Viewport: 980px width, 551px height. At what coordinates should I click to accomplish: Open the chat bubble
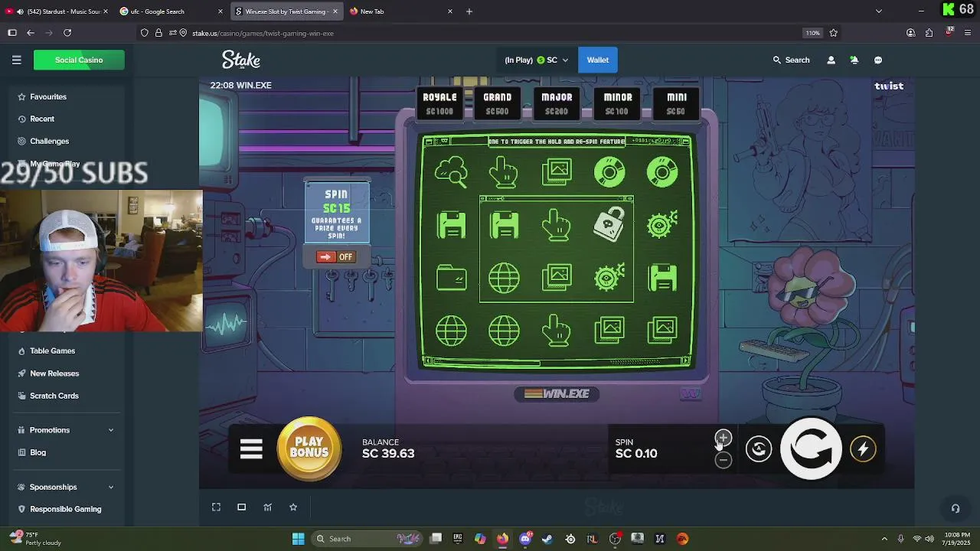coord(878,60)
